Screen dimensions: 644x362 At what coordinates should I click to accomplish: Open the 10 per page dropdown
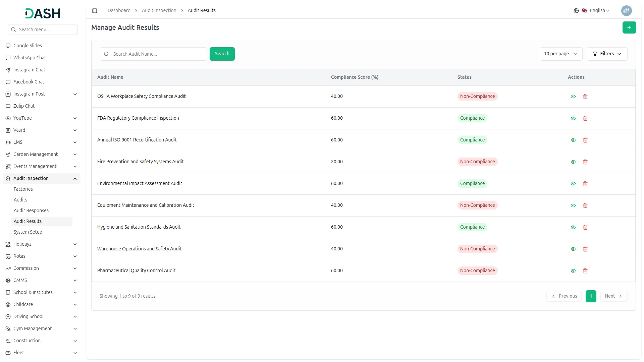(x=560, y=54)
